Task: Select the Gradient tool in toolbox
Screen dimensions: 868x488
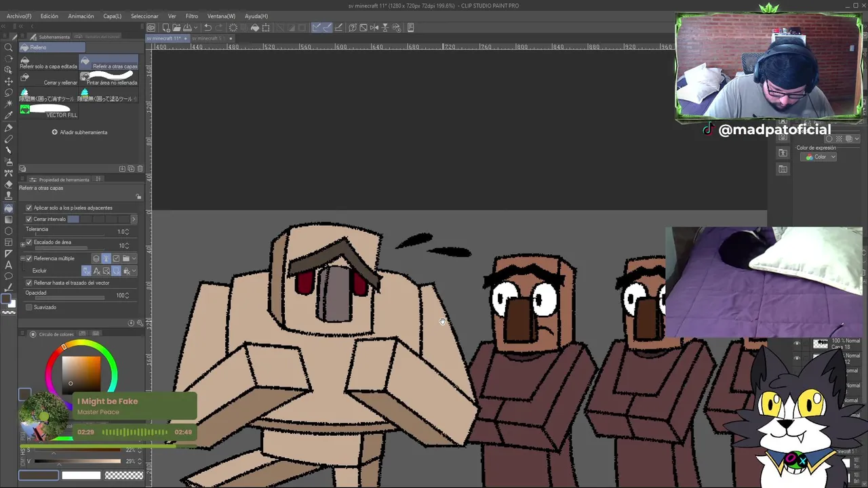Action: pos(8,220)
